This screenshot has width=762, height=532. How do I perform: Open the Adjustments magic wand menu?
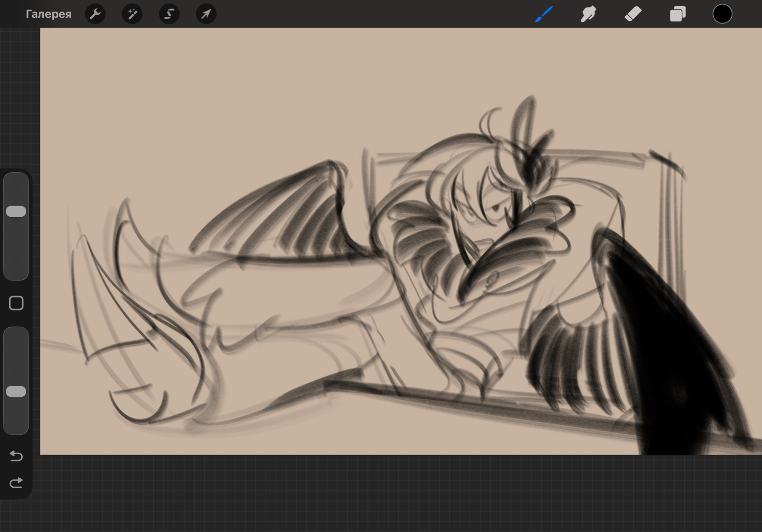coord(132,14)
